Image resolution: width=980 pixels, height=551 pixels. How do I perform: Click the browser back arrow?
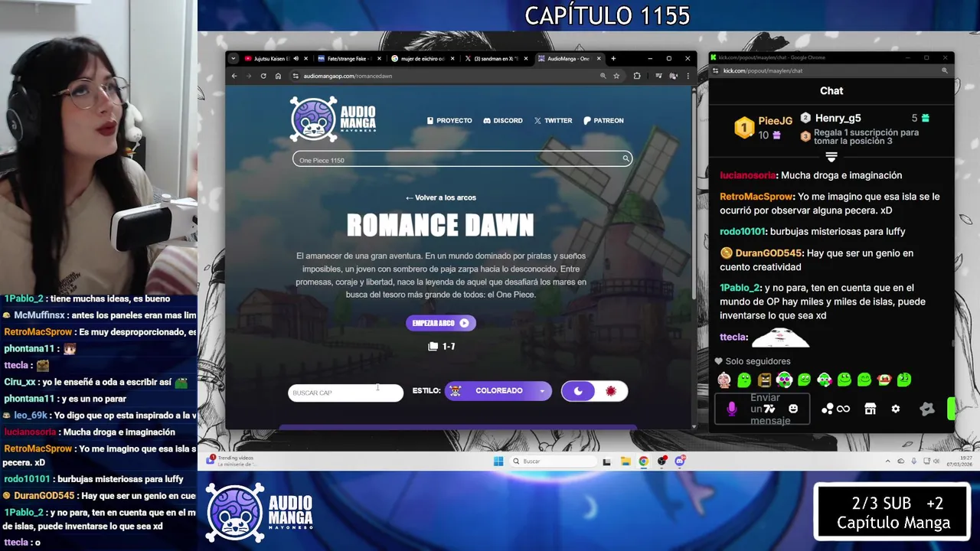pyautogui.click(x=234, y=76)
